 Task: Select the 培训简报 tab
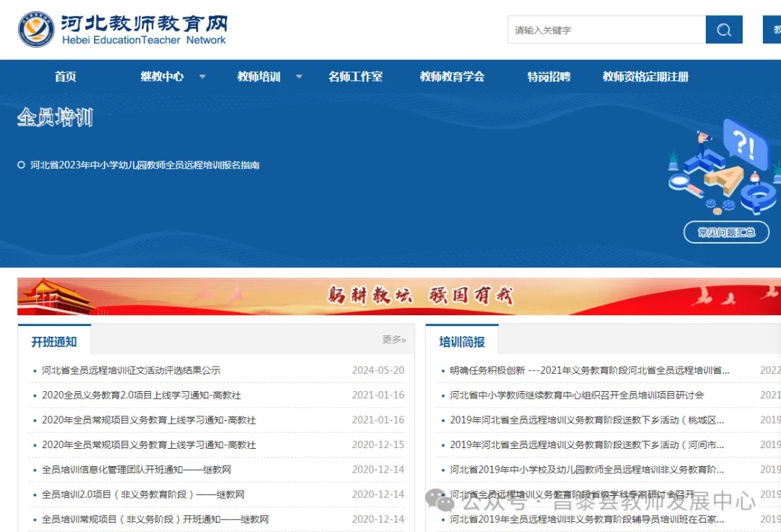pyautogui.click(x=462, y=341)
